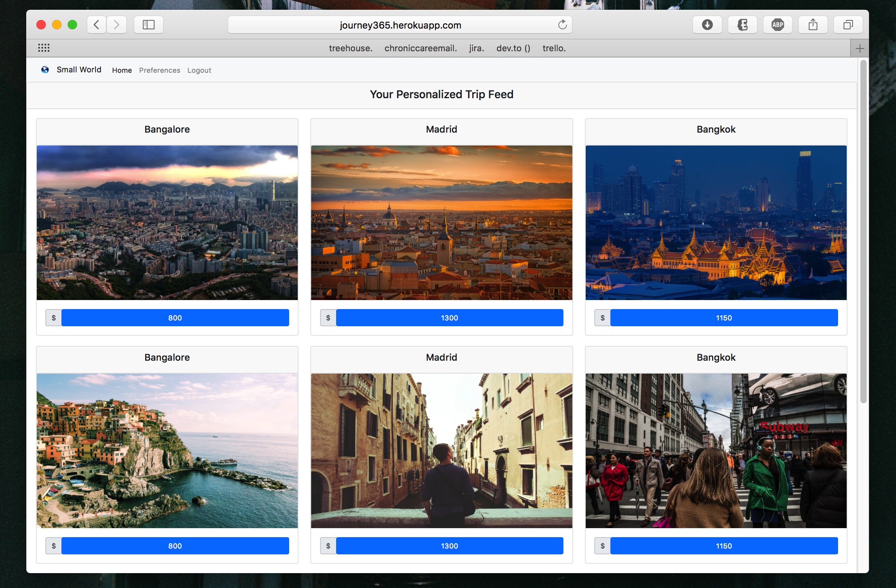
Task: Open the Preferences nav link
Action: pyautogui.click(x=160, y=70)
